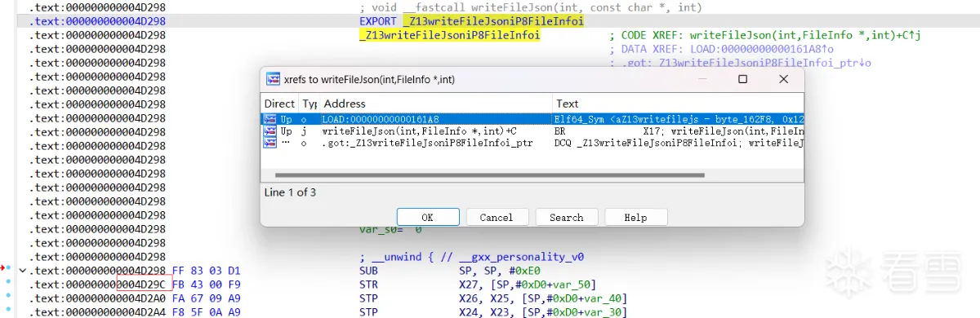980x318 pixels.
Task: Sort xrefs by the Direction column header
Action: tap(280, 104)
